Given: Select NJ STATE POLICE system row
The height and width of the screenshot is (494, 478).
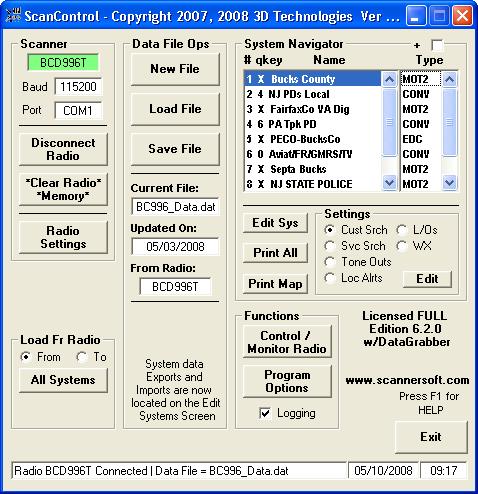Looking at the screenshot, I should [x=313, y=184].
